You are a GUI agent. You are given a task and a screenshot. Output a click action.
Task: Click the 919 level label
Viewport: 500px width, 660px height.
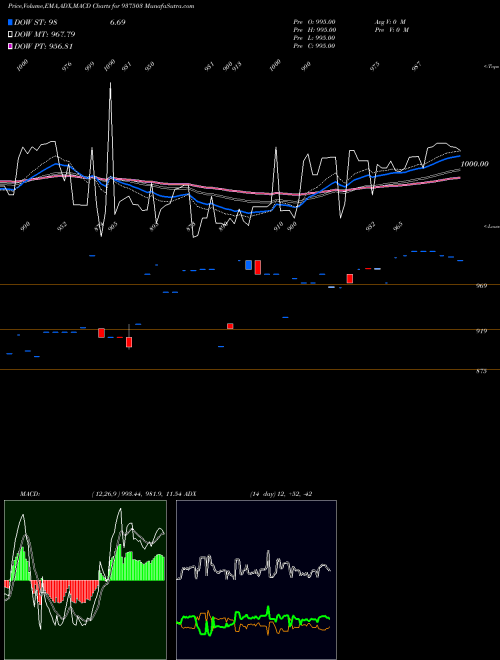click(x=482, y=331)
